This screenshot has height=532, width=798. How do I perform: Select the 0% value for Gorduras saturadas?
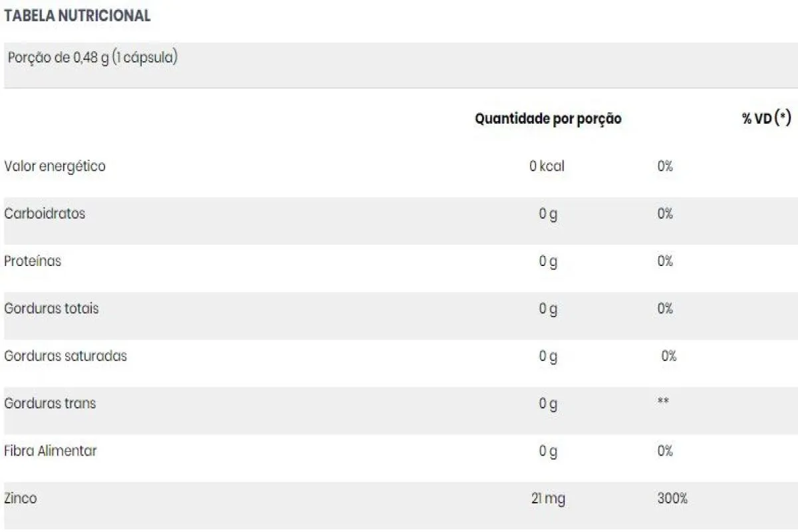click(x=669, y=356)
